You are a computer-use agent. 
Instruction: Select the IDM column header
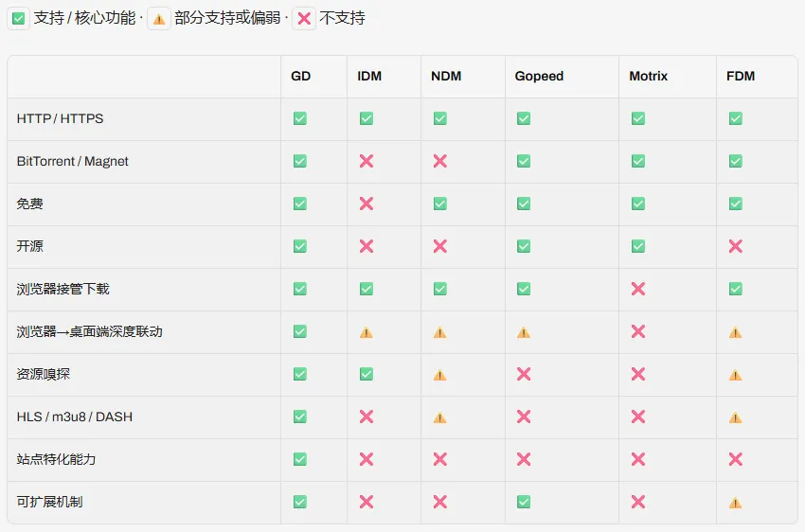pos(369,76)
